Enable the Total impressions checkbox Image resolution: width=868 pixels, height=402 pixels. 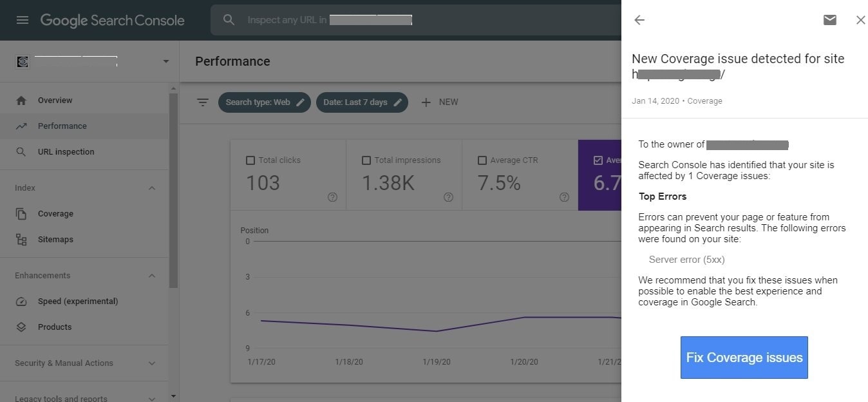coord(366,160)
